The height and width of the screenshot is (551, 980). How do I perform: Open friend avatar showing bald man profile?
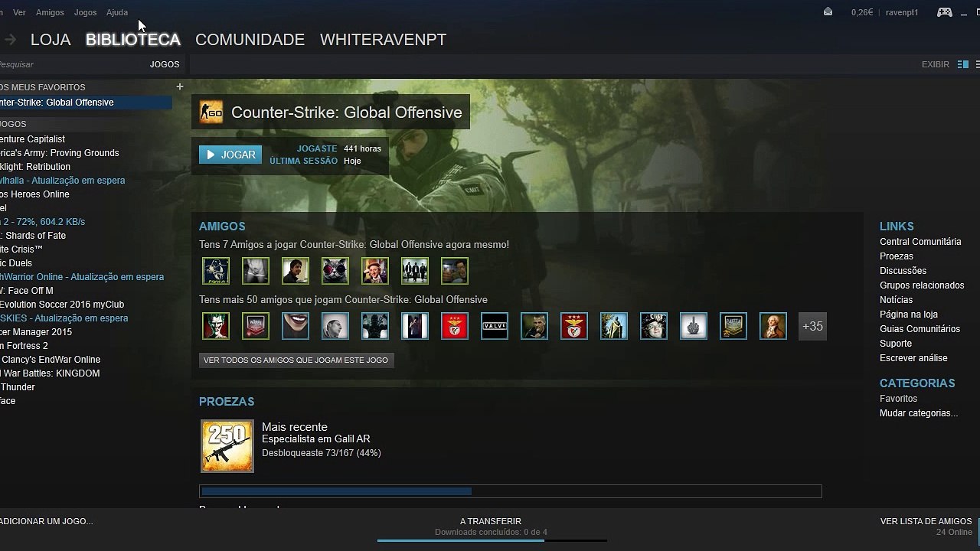[335, 326]
